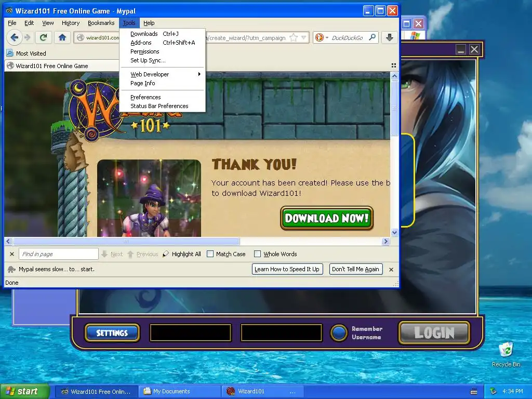The height and width of the screenshot is (399, 532).
Task: Click the launcher username field
Action: [x=191, y=332]
